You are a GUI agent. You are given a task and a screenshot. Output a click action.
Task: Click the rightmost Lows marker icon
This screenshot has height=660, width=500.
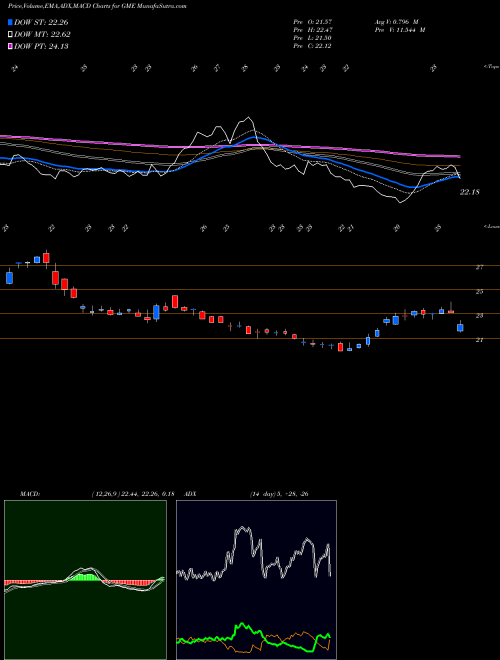[x=438, y=228]
